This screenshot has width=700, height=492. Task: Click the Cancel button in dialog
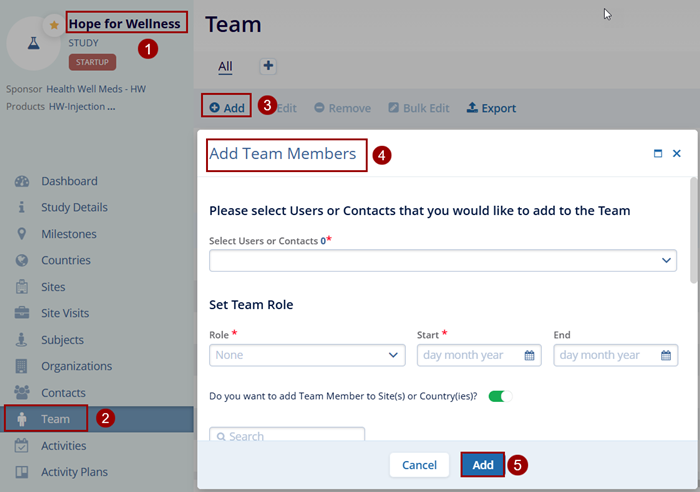pyautogui.click(x=419, y=465)
